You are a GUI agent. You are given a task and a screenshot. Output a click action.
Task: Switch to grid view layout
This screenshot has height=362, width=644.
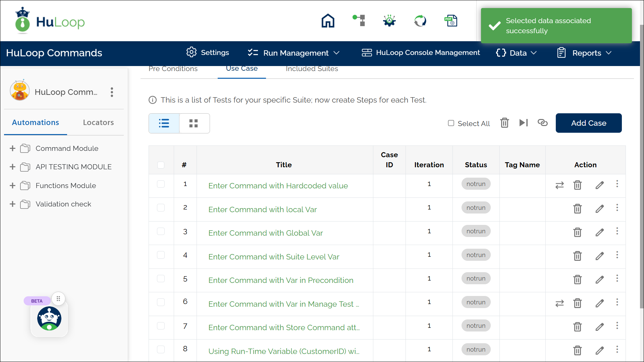tap(194, 123)
